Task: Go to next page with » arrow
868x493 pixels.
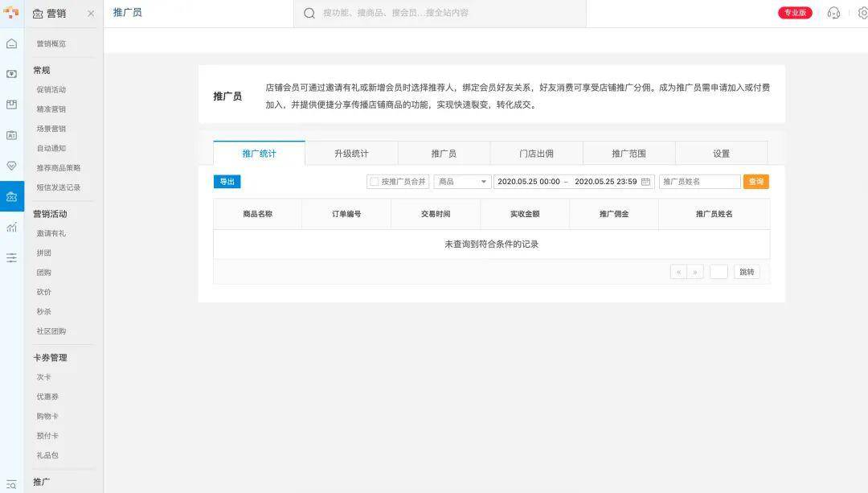Action: click(696, 272)
